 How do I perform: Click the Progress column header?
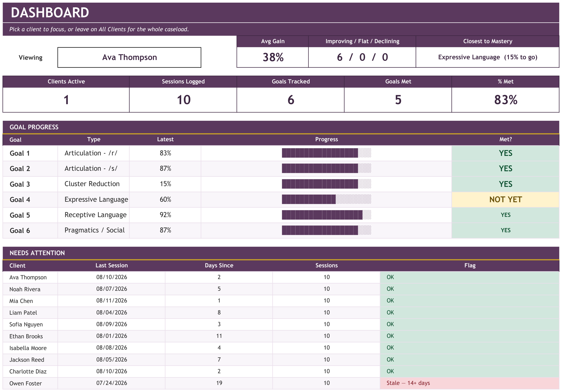pyautogui.click(x=326, y=139)
